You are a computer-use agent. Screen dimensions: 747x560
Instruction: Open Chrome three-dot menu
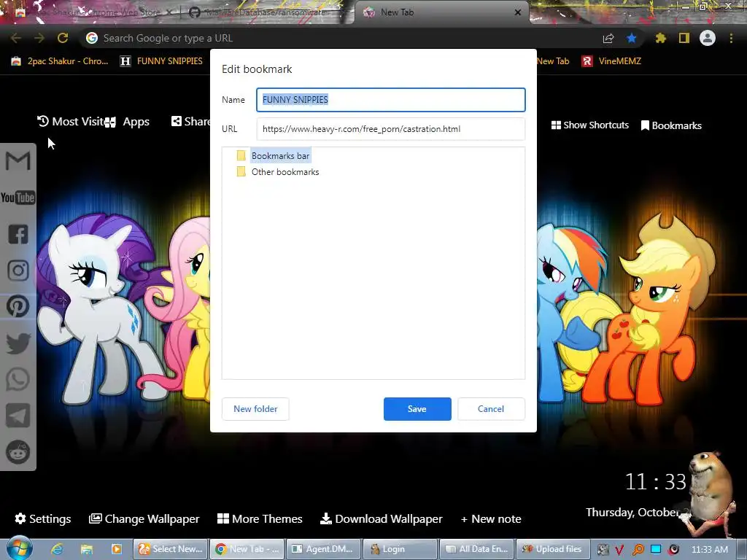[x=731, y=38]
